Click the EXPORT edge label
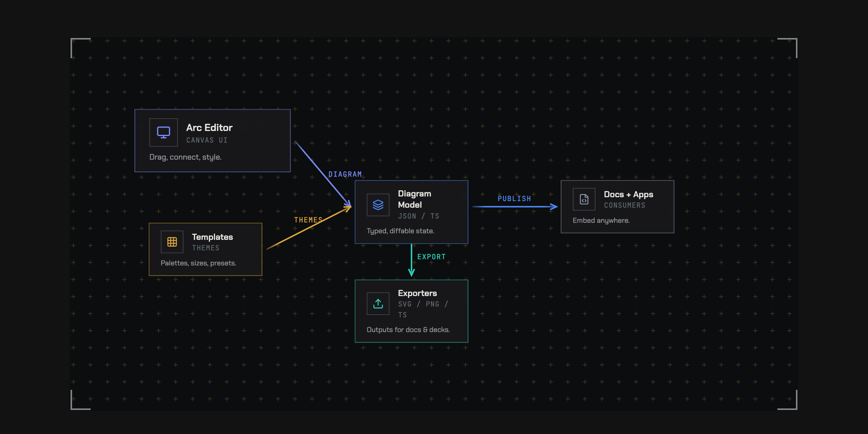Screen dimensions: 868x434 point(431,257)
